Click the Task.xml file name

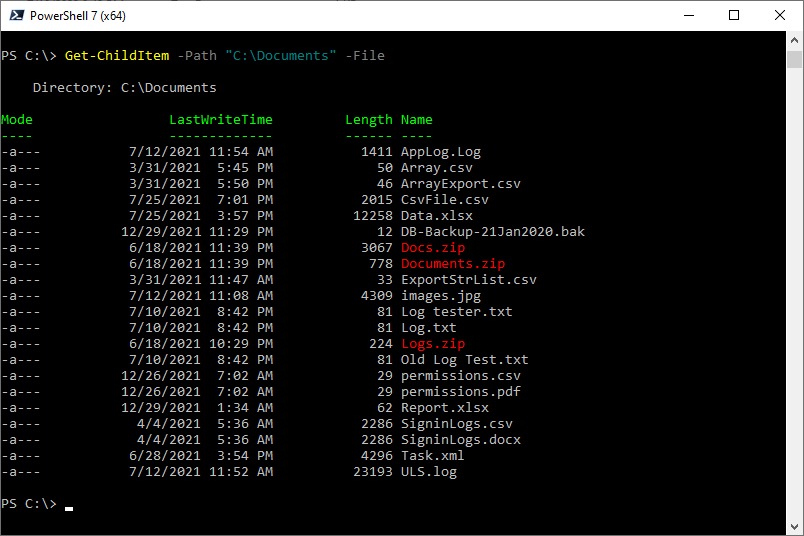point(433,455)
